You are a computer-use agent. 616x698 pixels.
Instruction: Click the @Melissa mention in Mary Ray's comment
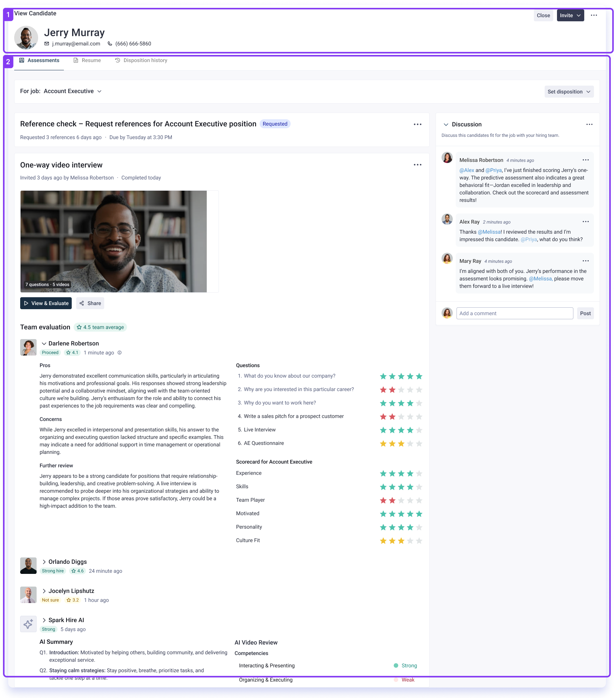pos(541,279)
